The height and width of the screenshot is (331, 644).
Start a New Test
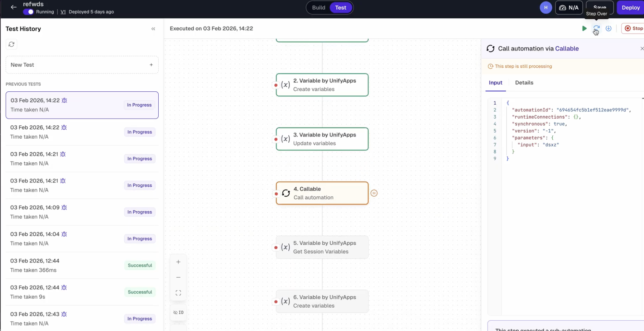(x=82, y=65)
